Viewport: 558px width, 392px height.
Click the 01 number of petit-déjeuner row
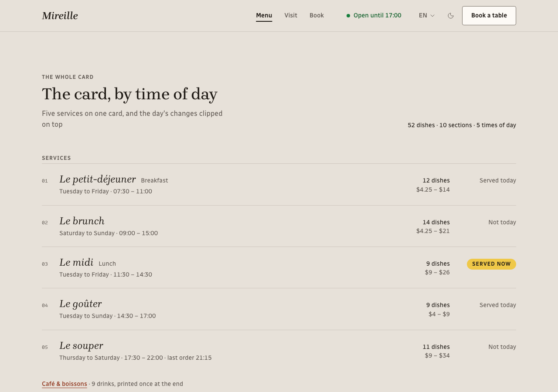point(45,181)
